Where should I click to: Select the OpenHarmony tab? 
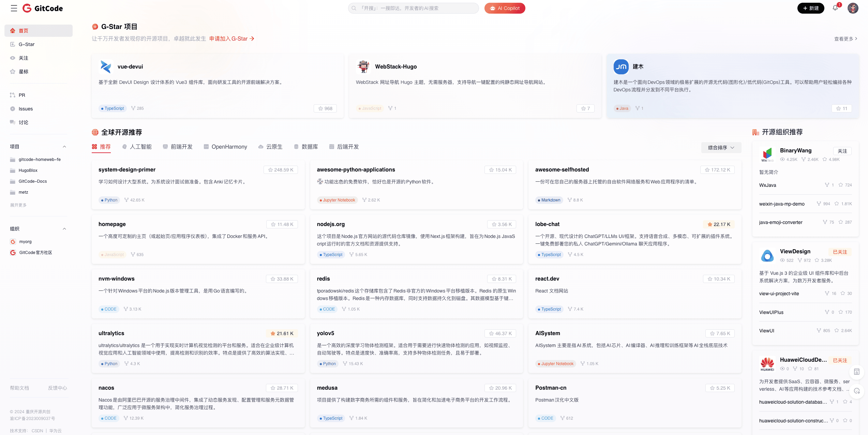[x=225, y=147]
